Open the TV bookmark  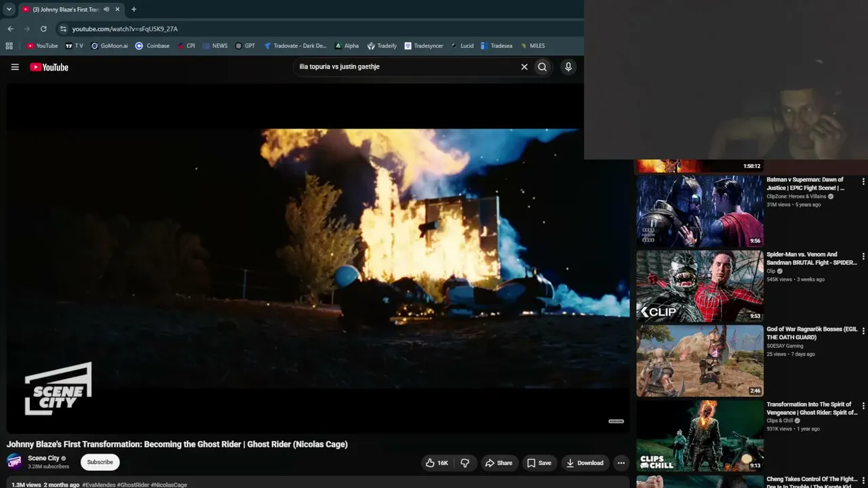pyautogui.click(x=74, y=46)
